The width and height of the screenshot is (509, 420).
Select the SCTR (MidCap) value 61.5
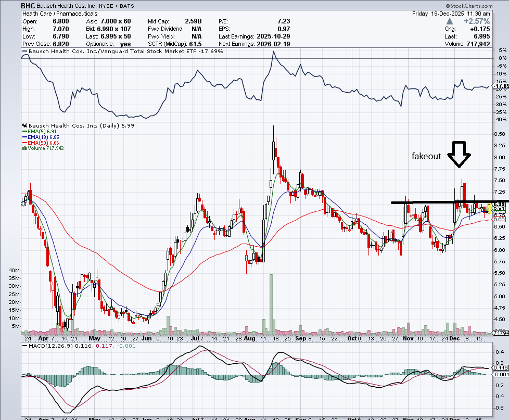196,44
